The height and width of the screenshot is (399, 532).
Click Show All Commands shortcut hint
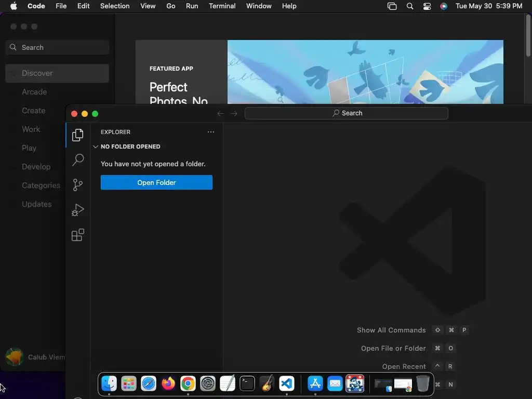(391, 330)
